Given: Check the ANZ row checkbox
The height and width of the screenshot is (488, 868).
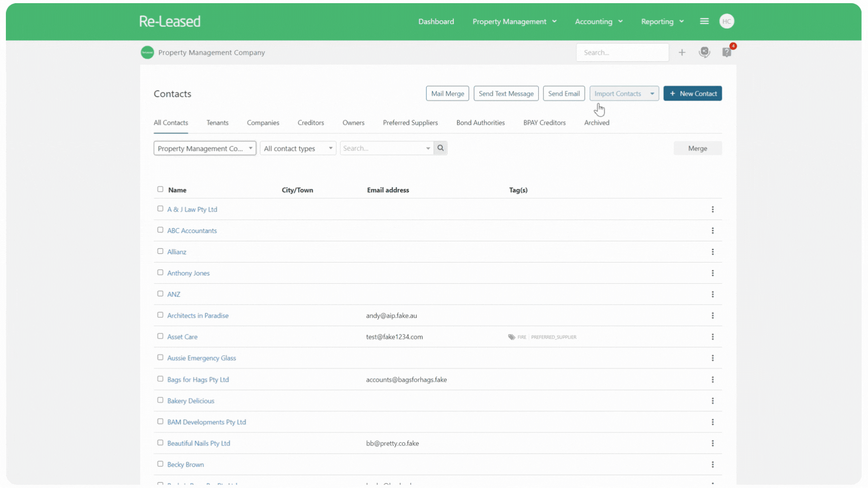Looking at the screenshot, I should [160, 294].
